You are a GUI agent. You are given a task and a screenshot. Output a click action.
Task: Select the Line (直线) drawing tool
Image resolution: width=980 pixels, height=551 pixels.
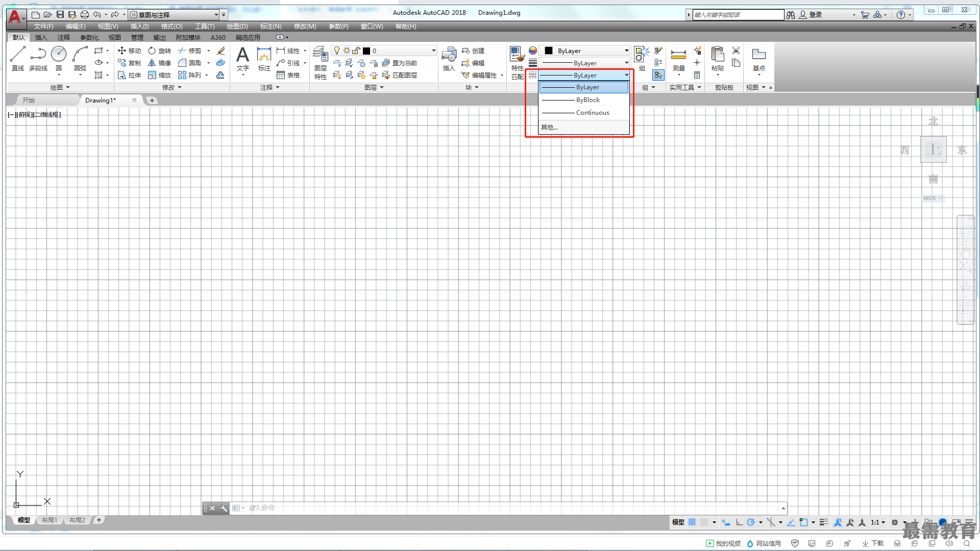coord(18,58)
